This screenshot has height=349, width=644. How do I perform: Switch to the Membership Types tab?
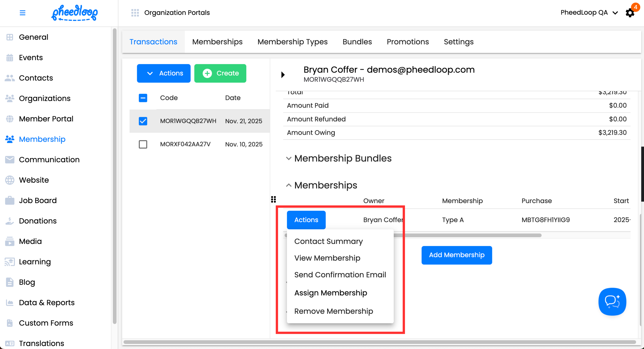click(292, 42)
